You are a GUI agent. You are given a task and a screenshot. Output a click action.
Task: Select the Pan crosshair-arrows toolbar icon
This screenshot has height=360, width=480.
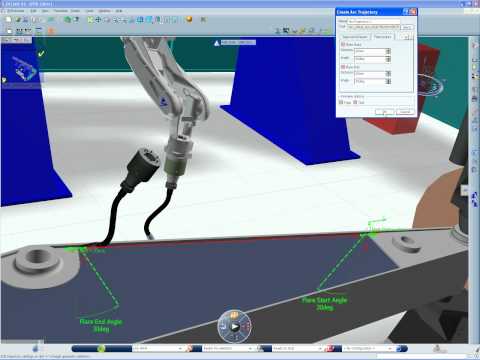coord(98,20)
